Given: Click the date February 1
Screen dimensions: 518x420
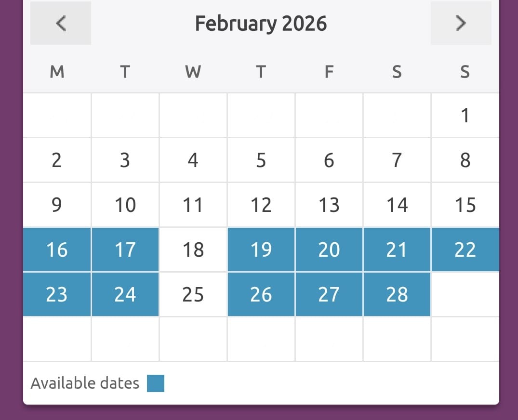Looking at the screenshot, I should click(x=465, y=116).
